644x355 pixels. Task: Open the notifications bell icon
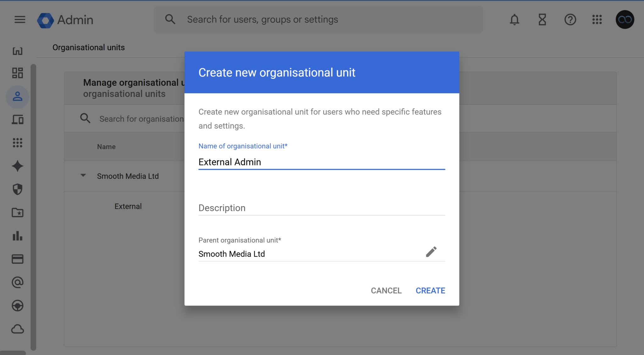515,20
